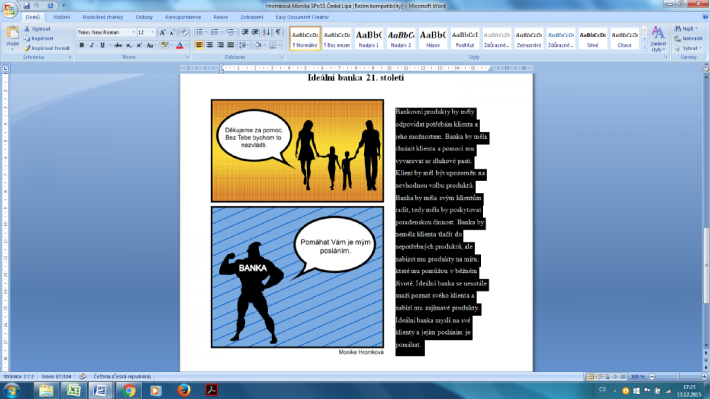
Task: Open the Change Case (Aa) menu
Action: tap(151, 45)
